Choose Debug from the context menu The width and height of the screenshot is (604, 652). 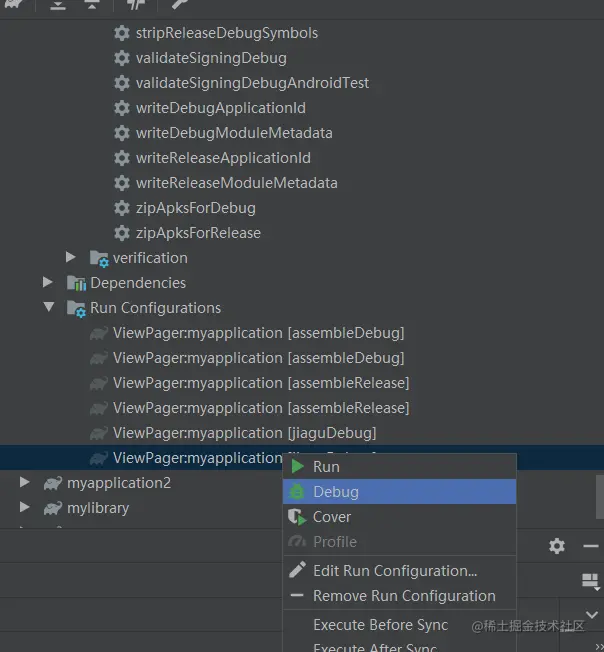tap(336, 492)
